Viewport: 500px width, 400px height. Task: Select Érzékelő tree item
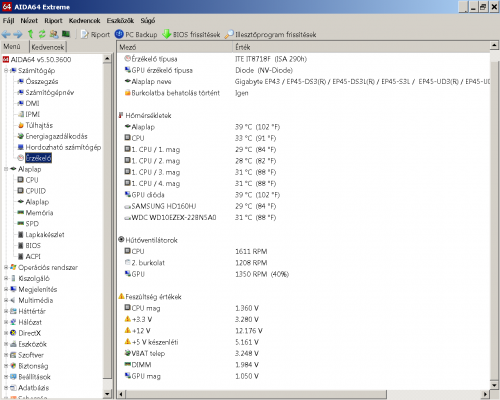click(x=38, y=158)
